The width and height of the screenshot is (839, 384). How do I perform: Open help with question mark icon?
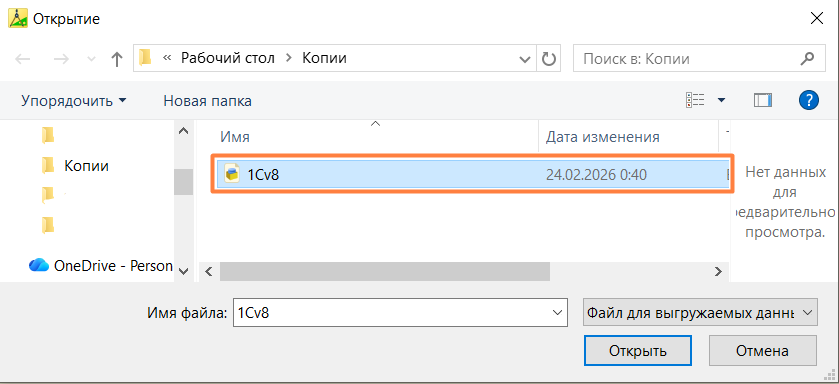[x=809, y=99]
